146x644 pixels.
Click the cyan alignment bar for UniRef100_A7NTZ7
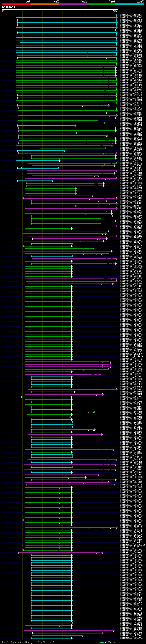coord(52,133)
